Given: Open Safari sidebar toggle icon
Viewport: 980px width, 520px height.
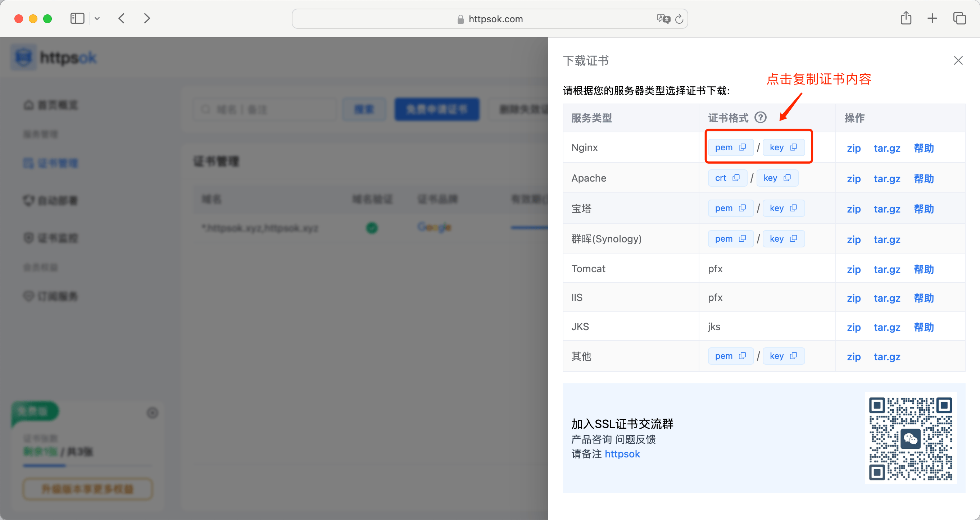Looking at the screenshot, I should coord(77,18).
